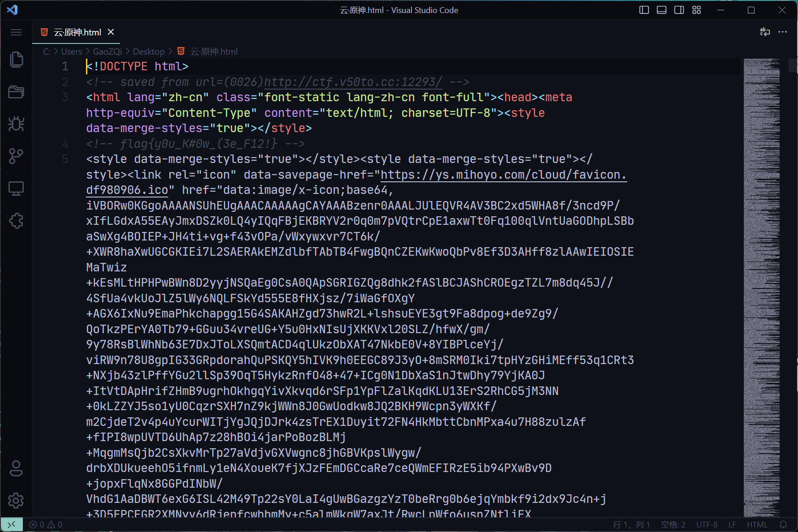This screenshot has height=532, width=798.
Task: Click the <!DOCTYPE html> line
Action: 137,66
